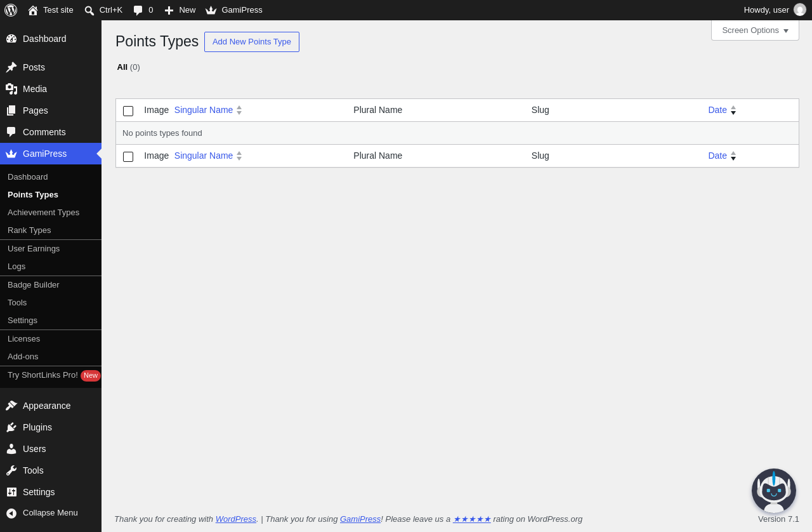
Task: Click the Tools wrench icon
Action: 11,470
